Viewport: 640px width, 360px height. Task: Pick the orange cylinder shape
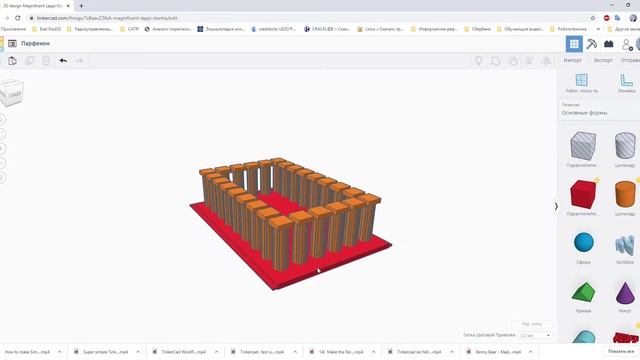pos(625,194)
